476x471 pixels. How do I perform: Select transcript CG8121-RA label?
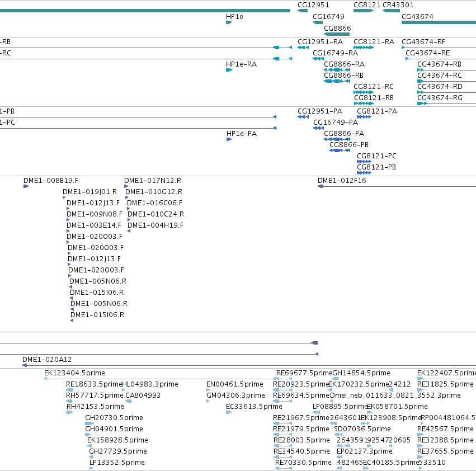[374, 42]
